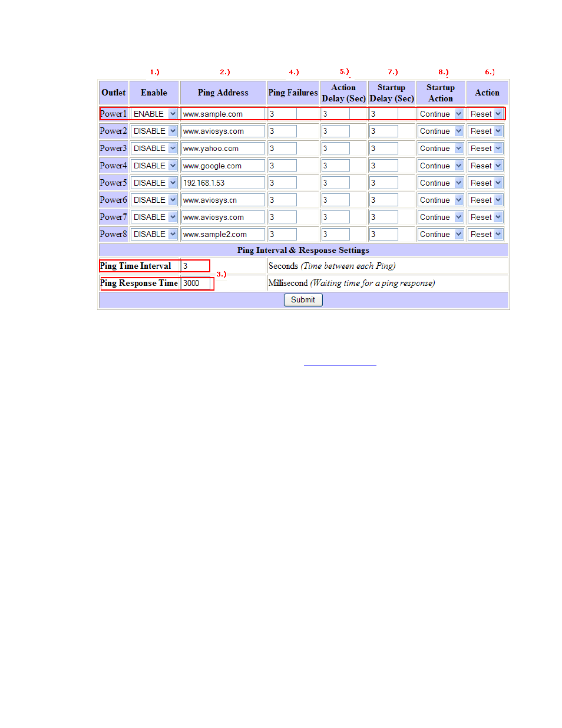Click the www.sample2.com ping address field

point(223,234)
